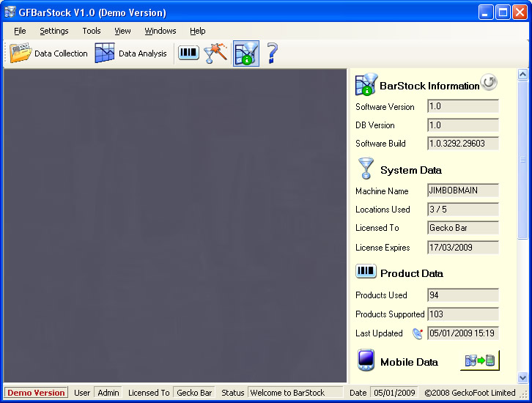
Task: Click the Product Data heading
Action: click(x=412, y=273)
